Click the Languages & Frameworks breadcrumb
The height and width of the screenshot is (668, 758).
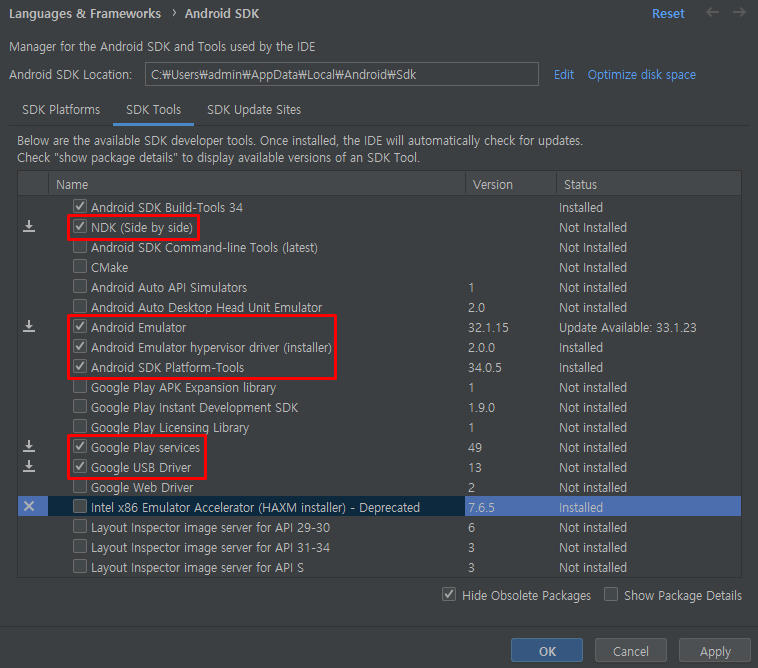tap(85, 14)
